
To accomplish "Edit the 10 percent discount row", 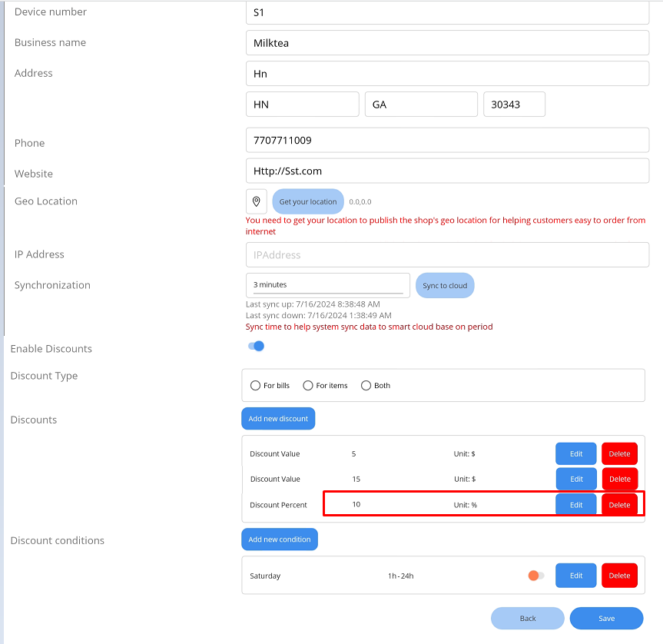I will click(x=576, y=505).
